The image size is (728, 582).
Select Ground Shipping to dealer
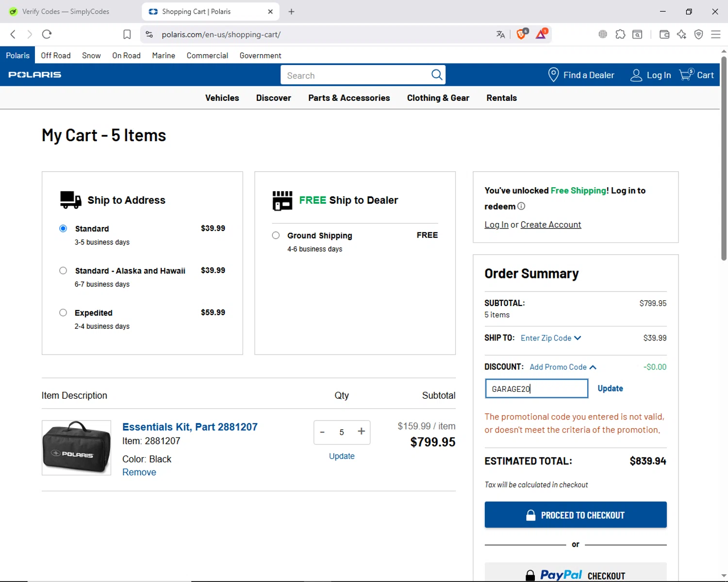(x=276, y=235)
